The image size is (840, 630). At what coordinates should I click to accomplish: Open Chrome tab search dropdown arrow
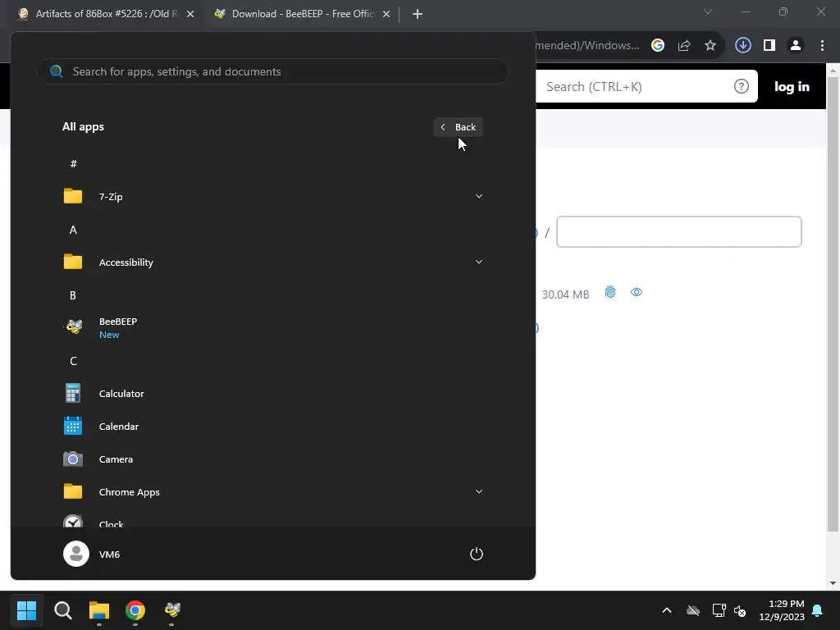pos(708,11)
